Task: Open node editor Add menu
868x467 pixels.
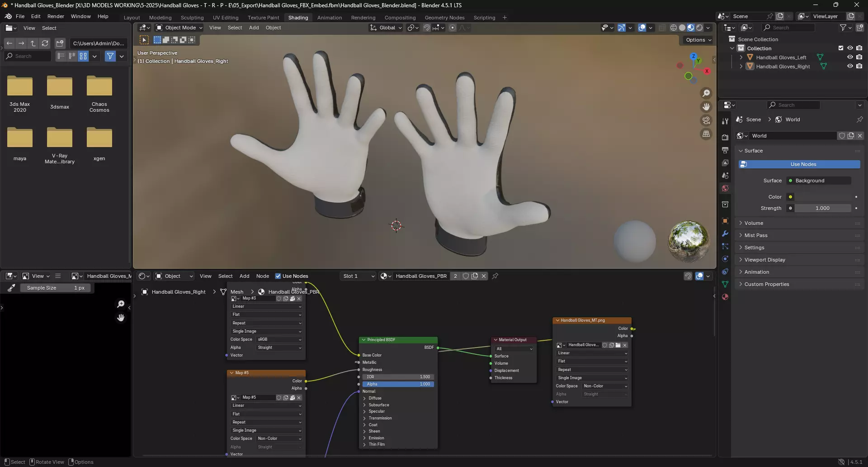Action: click(x=245, y=276)
